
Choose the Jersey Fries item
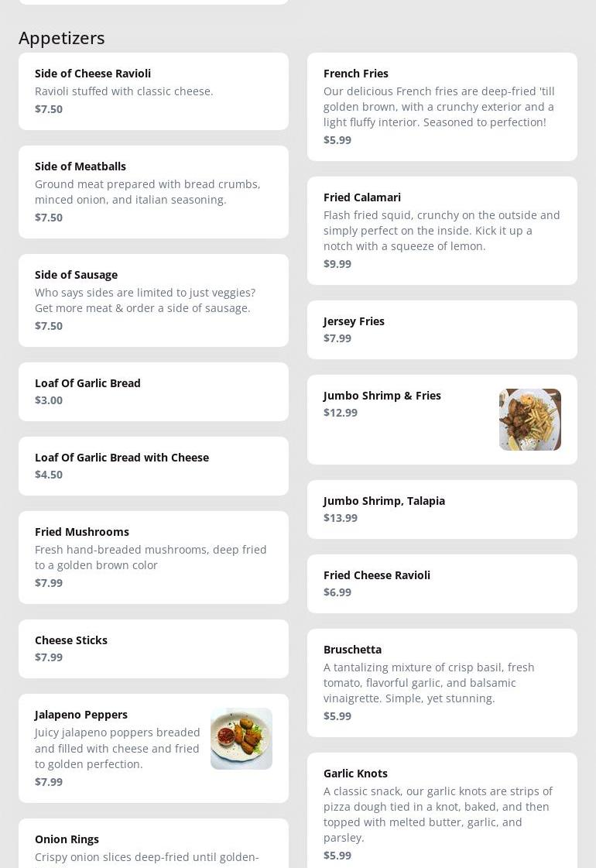coord(442,330)
